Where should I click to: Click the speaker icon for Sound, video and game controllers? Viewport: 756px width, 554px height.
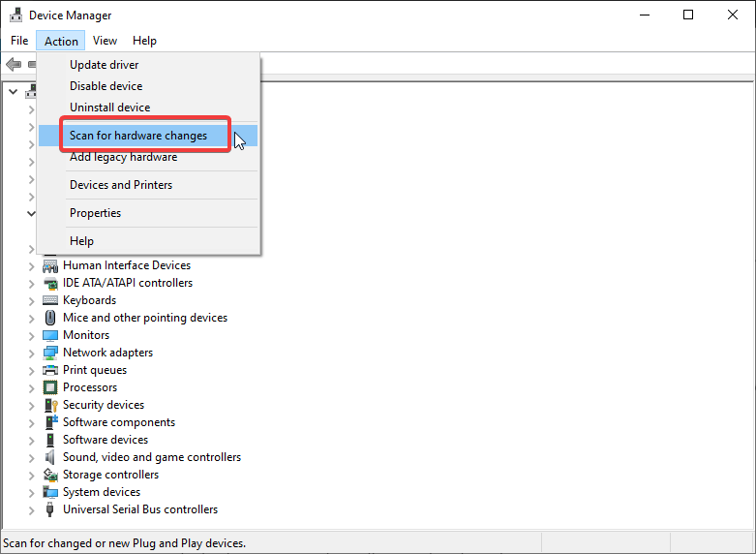(50, 457)
